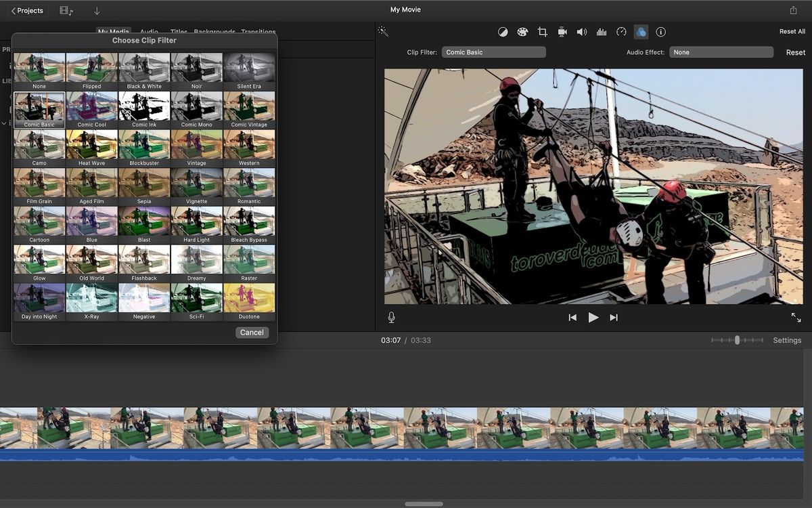Select the Cropping tool above the viewer
This screenshot has height=508, width=812.
(542, 31)
